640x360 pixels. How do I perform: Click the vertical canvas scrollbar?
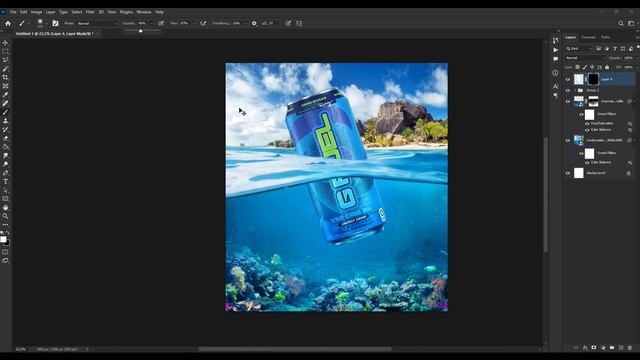(x=546, y=194)
